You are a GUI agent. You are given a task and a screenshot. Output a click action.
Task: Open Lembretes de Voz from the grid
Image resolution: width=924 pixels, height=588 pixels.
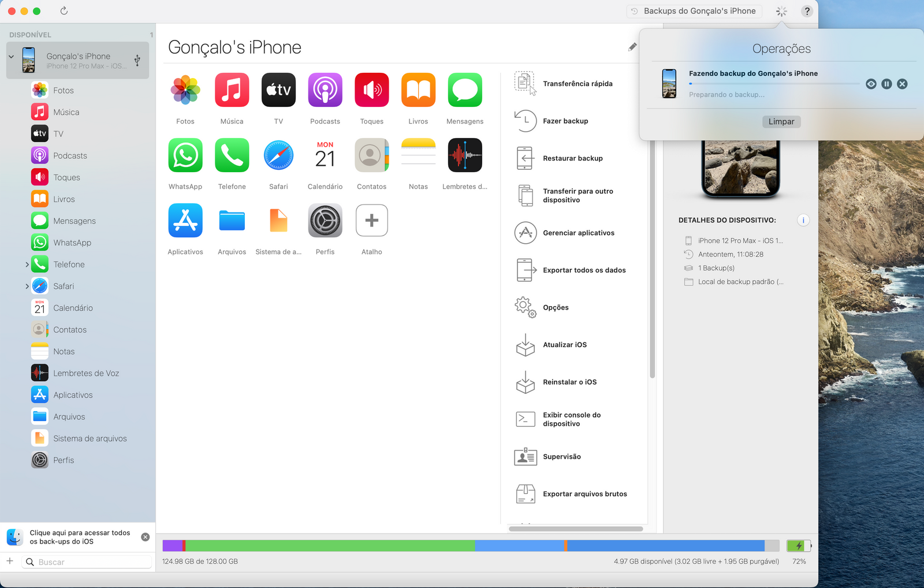465,155
